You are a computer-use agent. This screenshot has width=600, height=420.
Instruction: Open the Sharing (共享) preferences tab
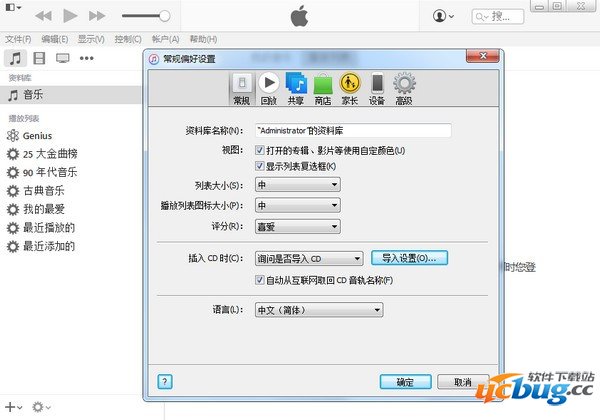click(296, 89)
